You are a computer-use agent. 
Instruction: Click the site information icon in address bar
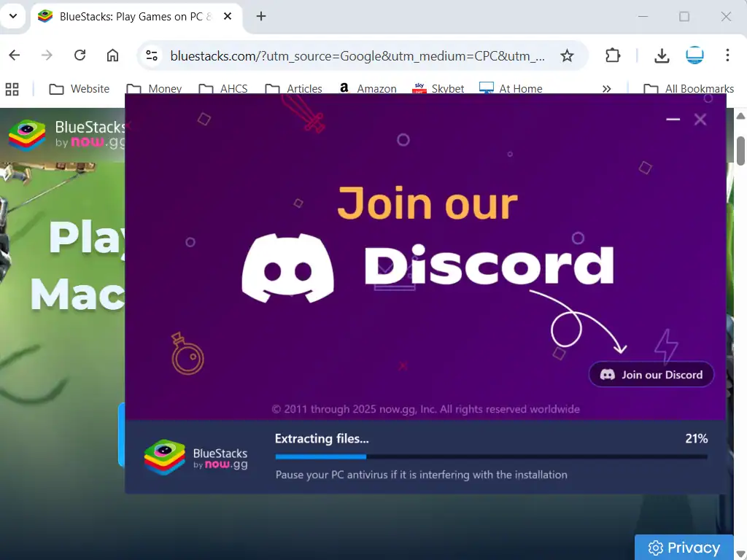click(152, 55)
